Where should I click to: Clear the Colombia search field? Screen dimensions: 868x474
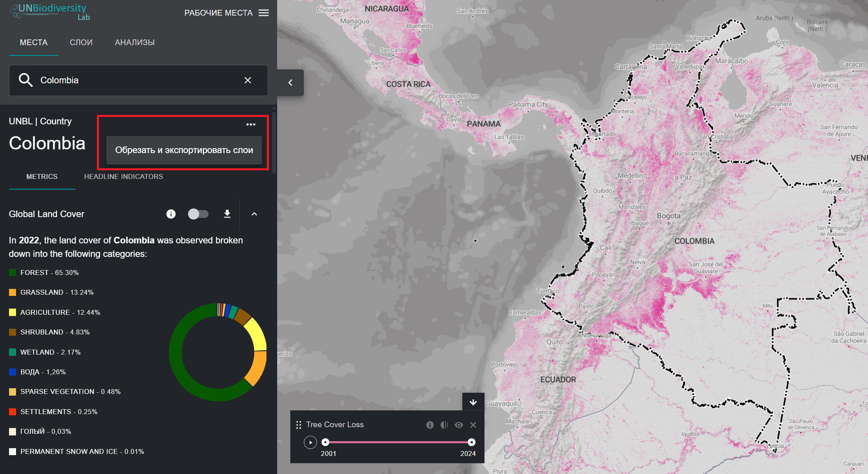248,80
